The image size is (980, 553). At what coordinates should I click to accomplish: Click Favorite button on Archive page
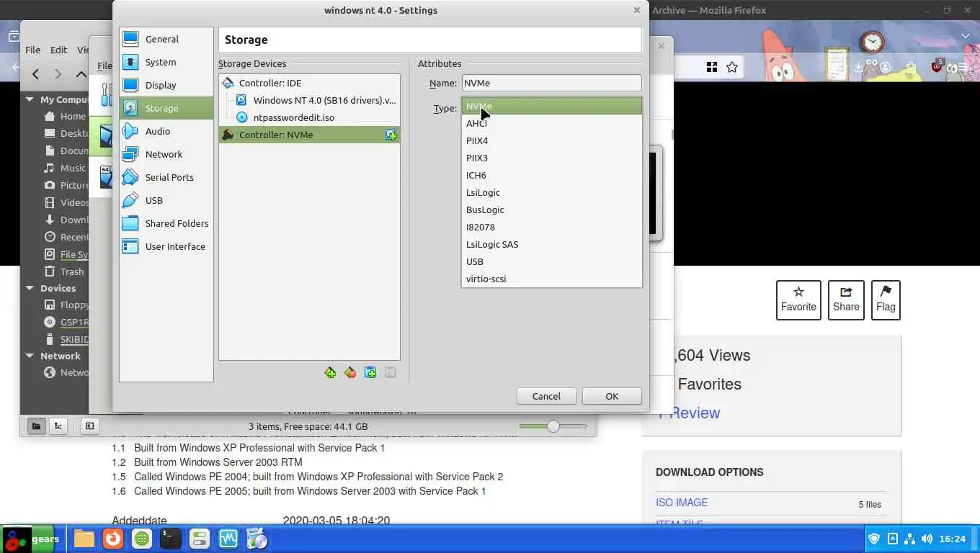798,300
